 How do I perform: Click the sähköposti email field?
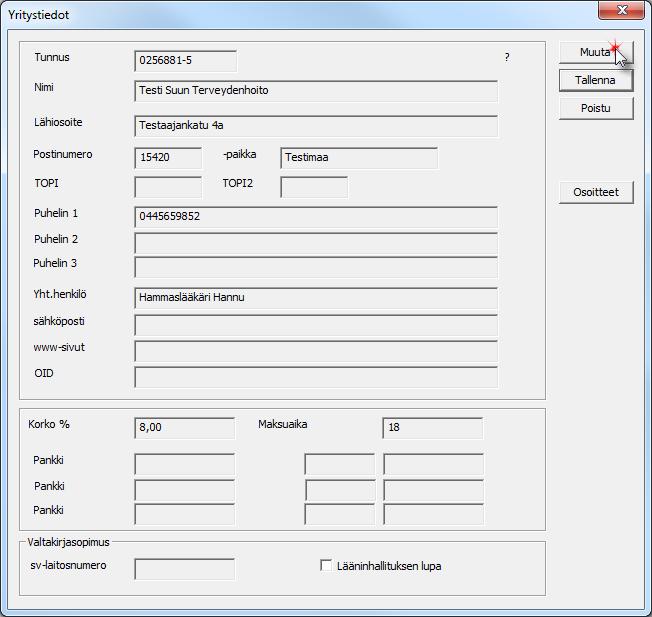[316, 325]
